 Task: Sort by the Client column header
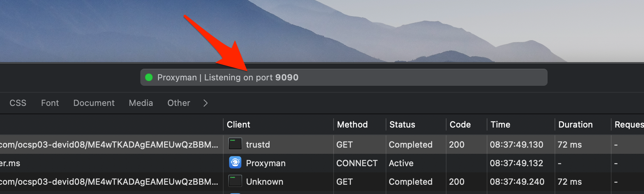(238, 124)
